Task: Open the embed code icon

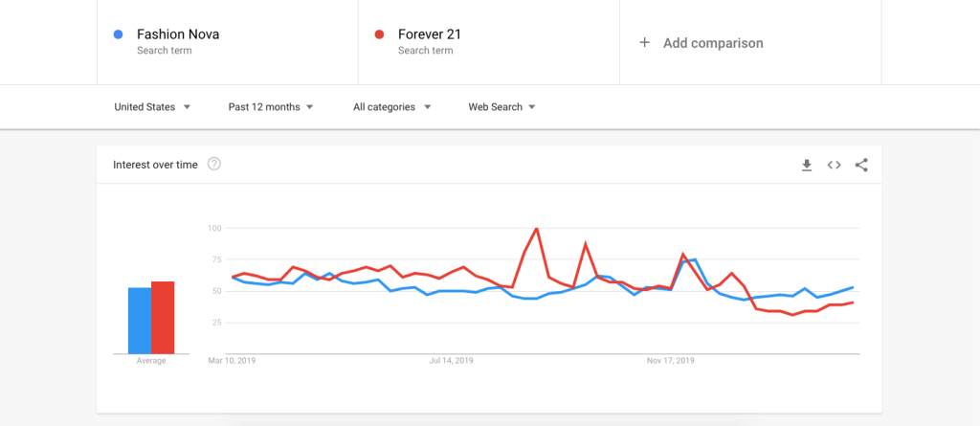Action: click(834, 166)
